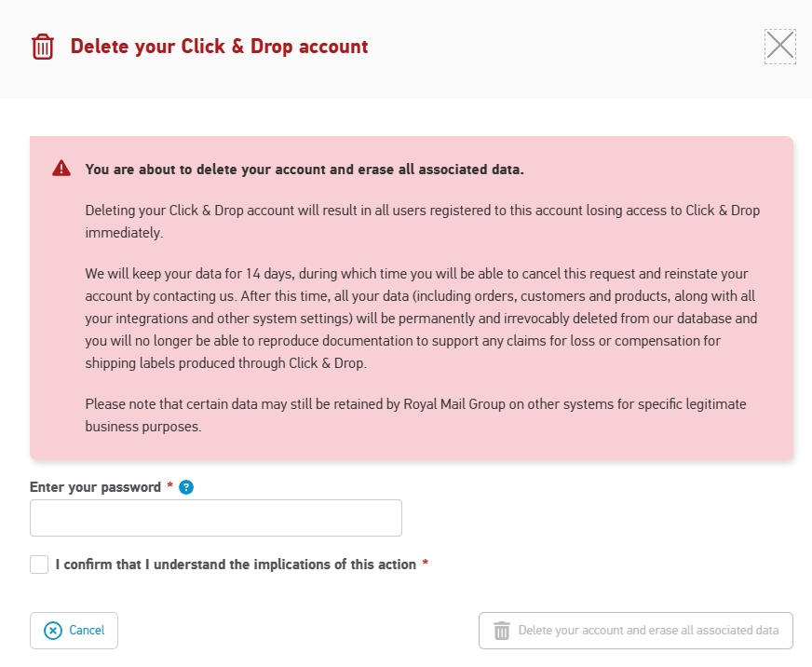Screen dimensions: 812x667
Task: Click the red asterisk after the confirm label
Action: click(426, 563)
